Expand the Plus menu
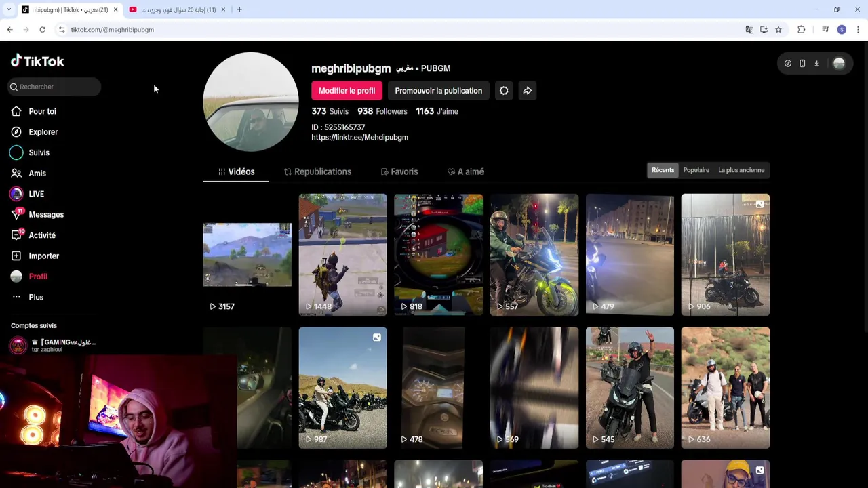 pyautogui.click(x=36, y=298)
